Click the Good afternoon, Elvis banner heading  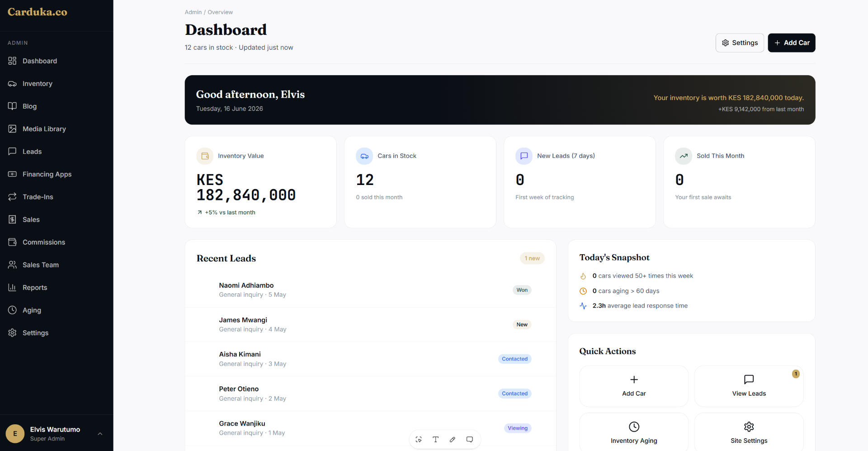point(250,95)
